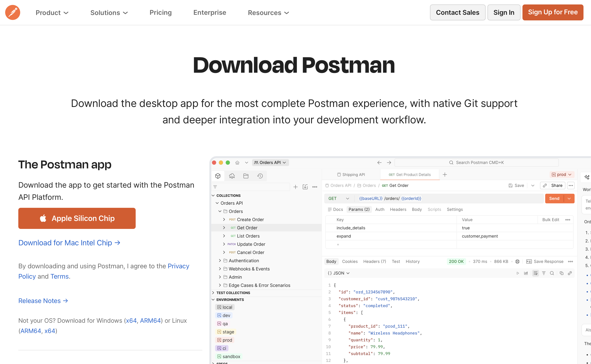Expand the Authentication folder

pyautogui.click(x=220, y=261)
